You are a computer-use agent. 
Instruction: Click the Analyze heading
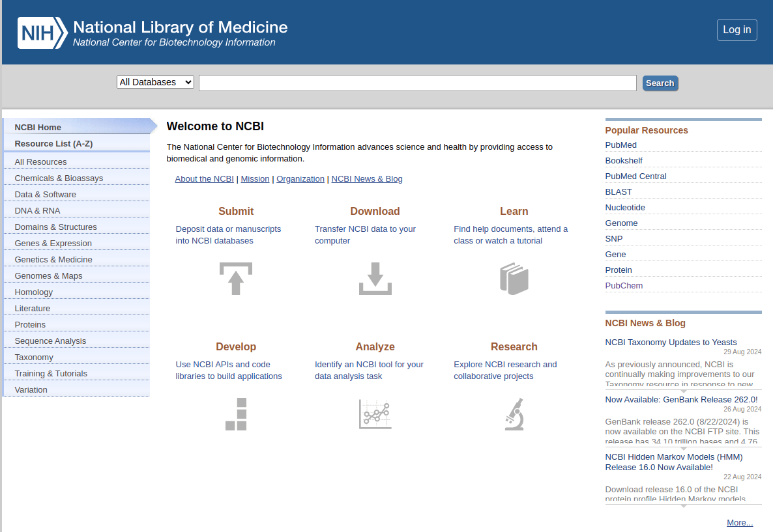[x=375, y=346]
